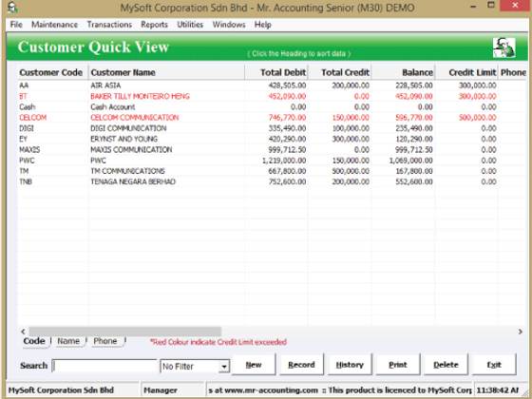Click the New button
The width and height of the screenshot is (532, 399).
point(254,365)
